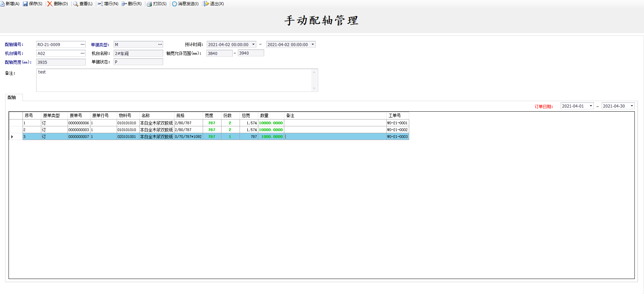Select the grid row with 工单号 WO-21-0001
The image size is (644, 294).
[x=397, y=123]
